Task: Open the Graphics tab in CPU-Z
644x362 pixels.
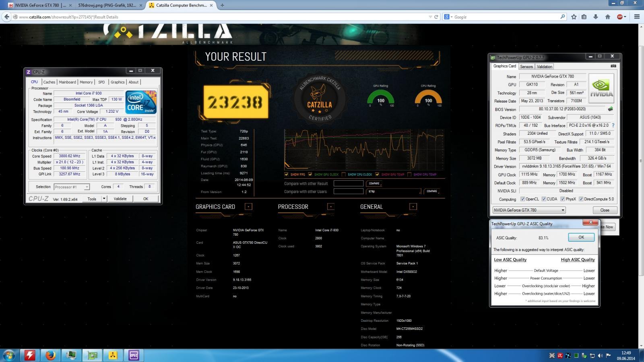Action: point(118,82)
